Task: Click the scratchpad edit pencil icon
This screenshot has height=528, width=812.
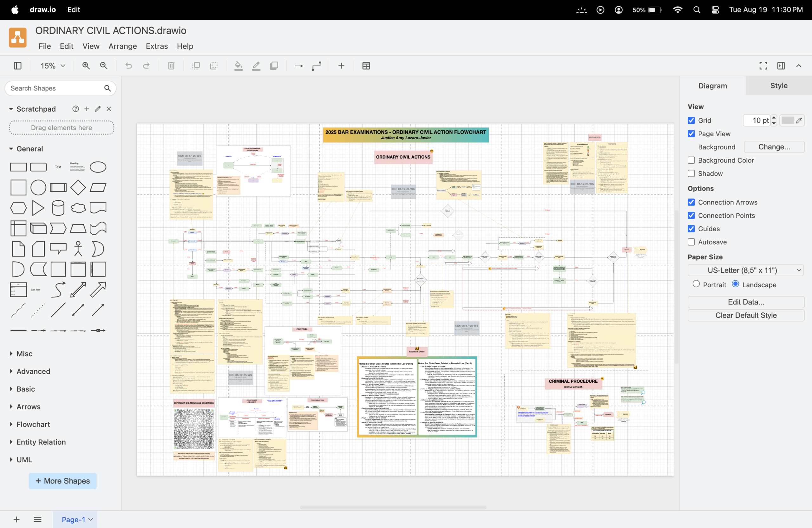Action: coord(98,109)
